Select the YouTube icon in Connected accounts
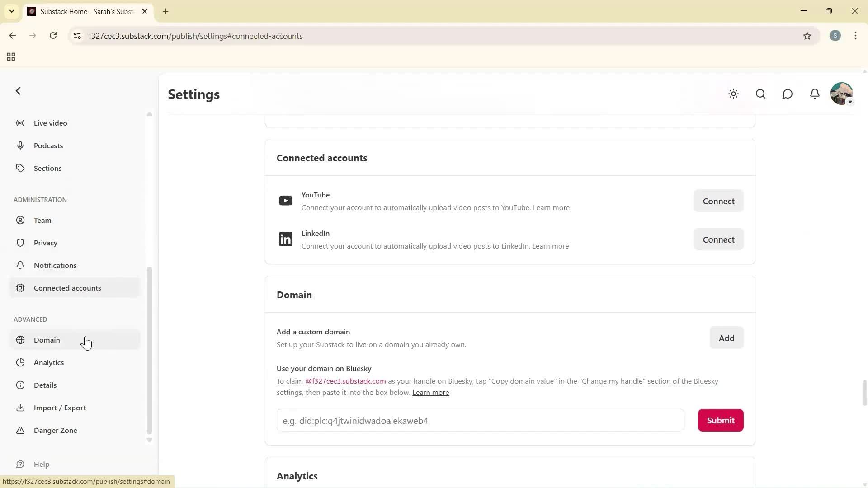Viewport: 868px width, 488px height. pyautogui.click(x=286, y=200)
